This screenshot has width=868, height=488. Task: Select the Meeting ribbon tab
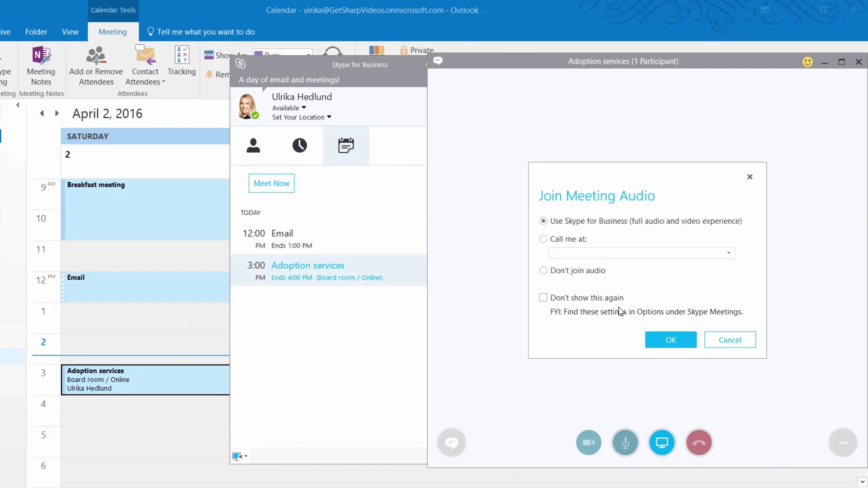pos(113,32)
